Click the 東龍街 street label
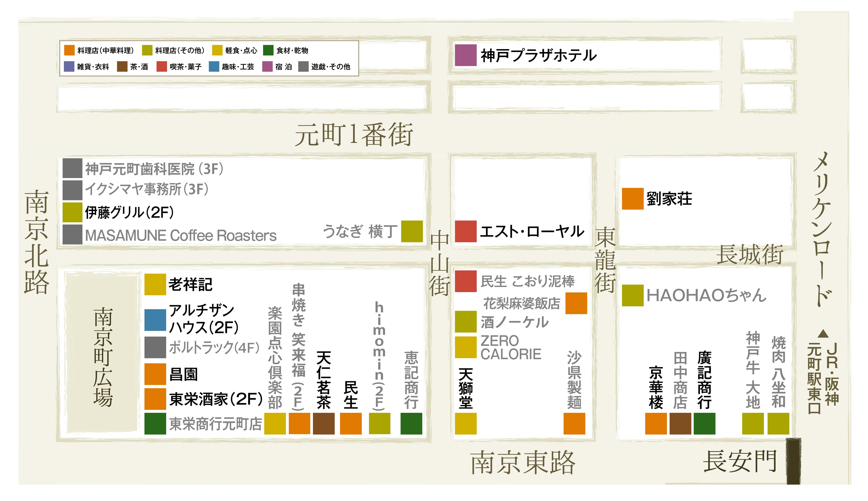 pyautogui.click(x=605, y=260)
